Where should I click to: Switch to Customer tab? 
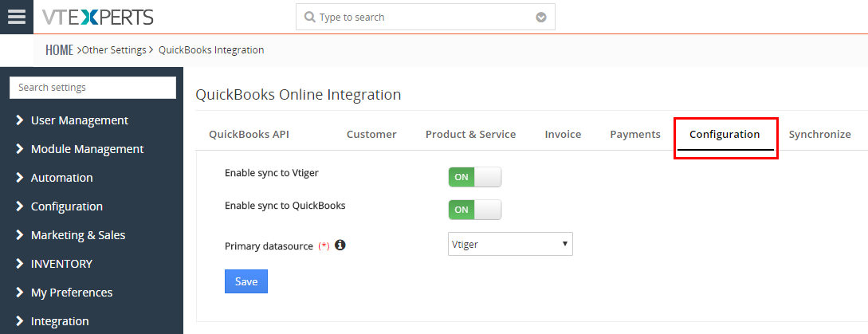coord(371,134)
